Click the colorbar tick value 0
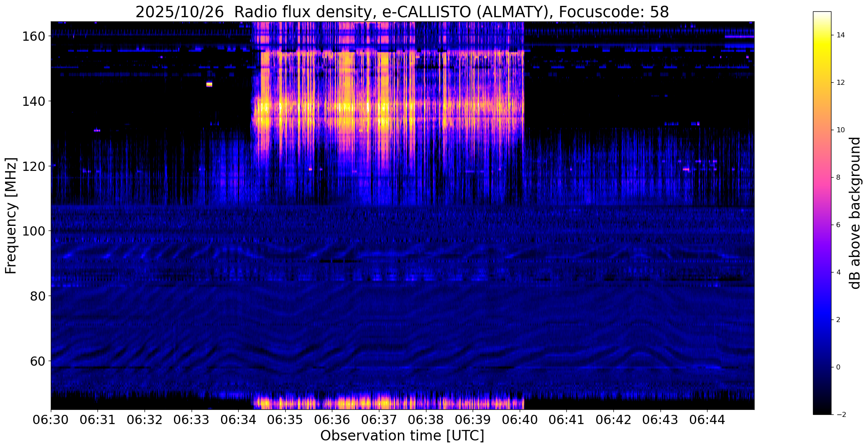This screenshot has height=448, width=868. [838, 367]
